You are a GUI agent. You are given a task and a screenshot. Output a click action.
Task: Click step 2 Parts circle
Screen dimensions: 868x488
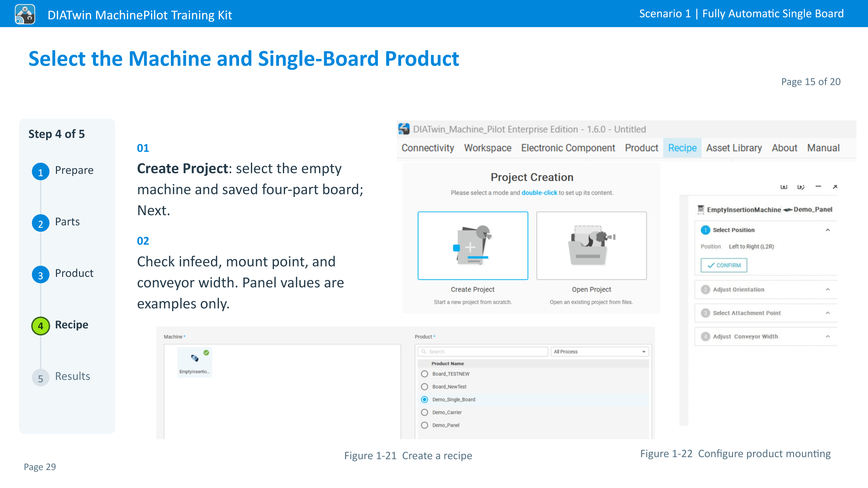coord(41,223)
